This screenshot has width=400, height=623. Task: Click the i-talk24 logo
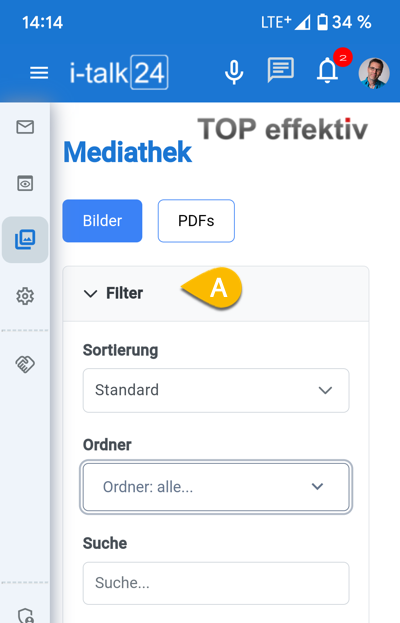click(x=119, y=73)
